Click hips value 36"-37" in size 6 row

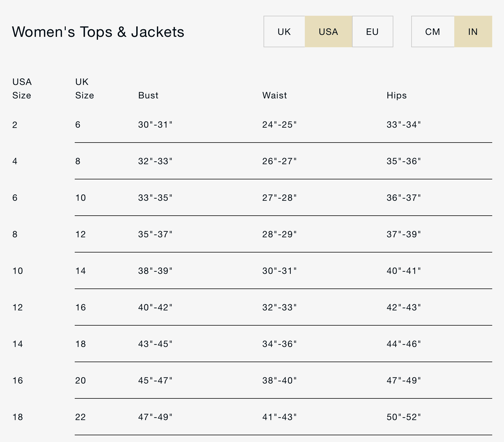pyautogui.click(x=403, y=198)
